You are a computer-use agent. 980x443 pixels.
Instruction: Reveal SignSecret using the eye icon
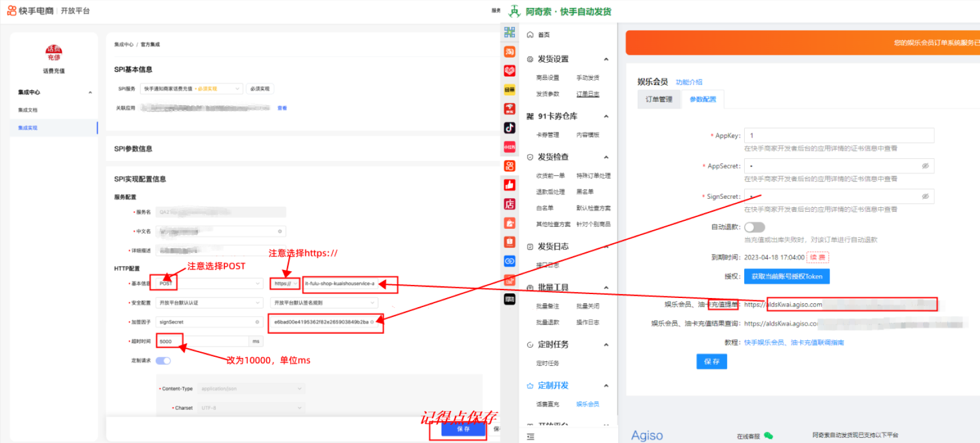[925, 196]
